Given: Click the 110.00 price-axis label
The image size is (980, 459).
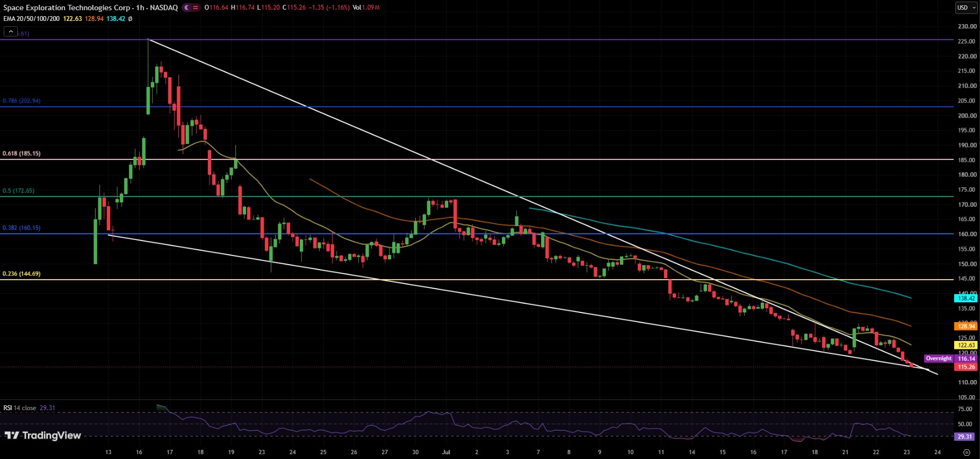Looking at the screenshot, I should click(x=967, y=382).
